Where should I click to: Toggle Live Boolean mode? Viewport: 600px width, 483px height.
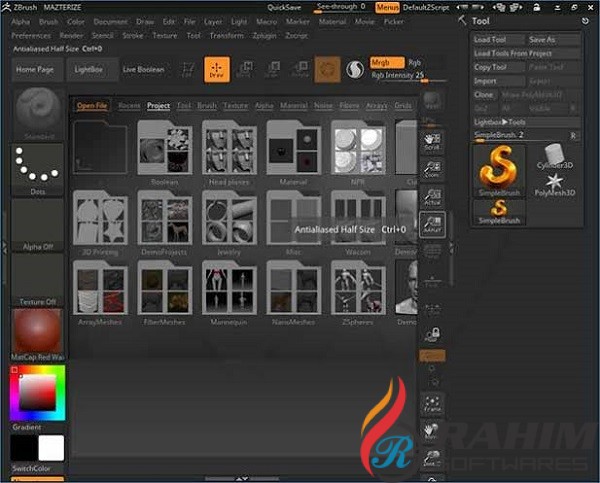[143, 69]
